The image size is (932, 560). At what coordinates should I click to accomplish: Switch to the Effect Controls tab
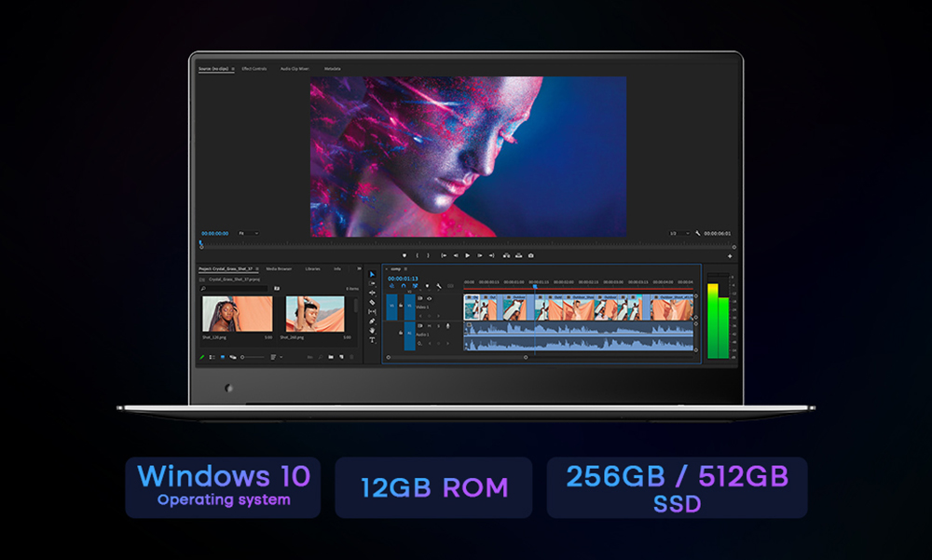coord(254,69)
